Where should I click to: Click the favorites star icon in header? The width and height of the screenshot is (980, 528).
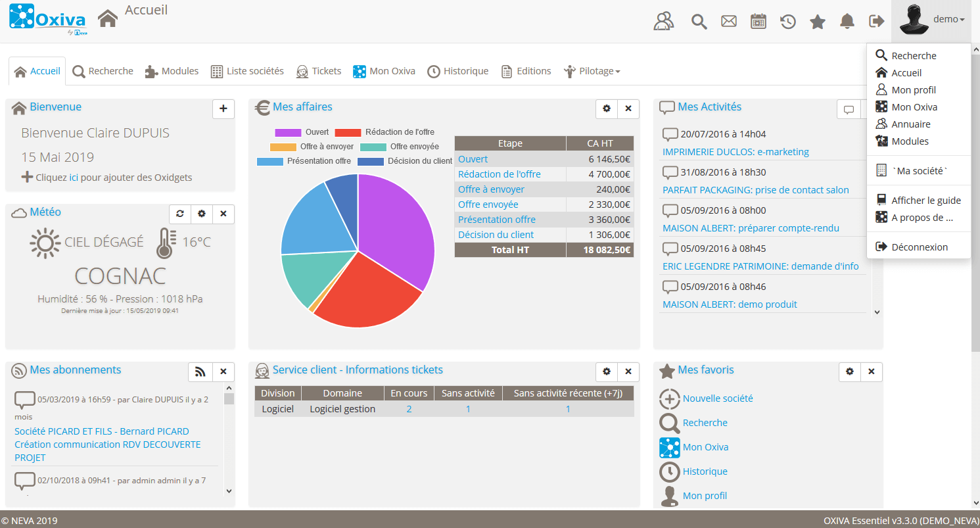point(818,22)
